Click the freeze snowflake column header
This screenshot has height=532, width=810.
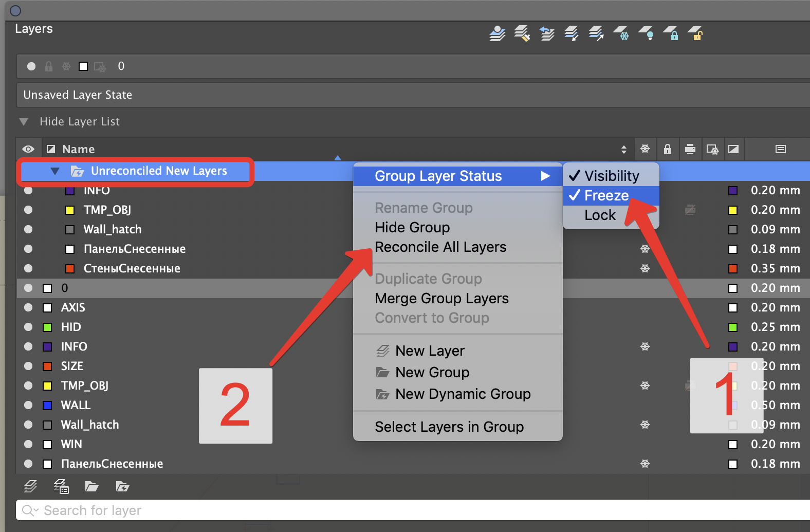tap(645, 149)
